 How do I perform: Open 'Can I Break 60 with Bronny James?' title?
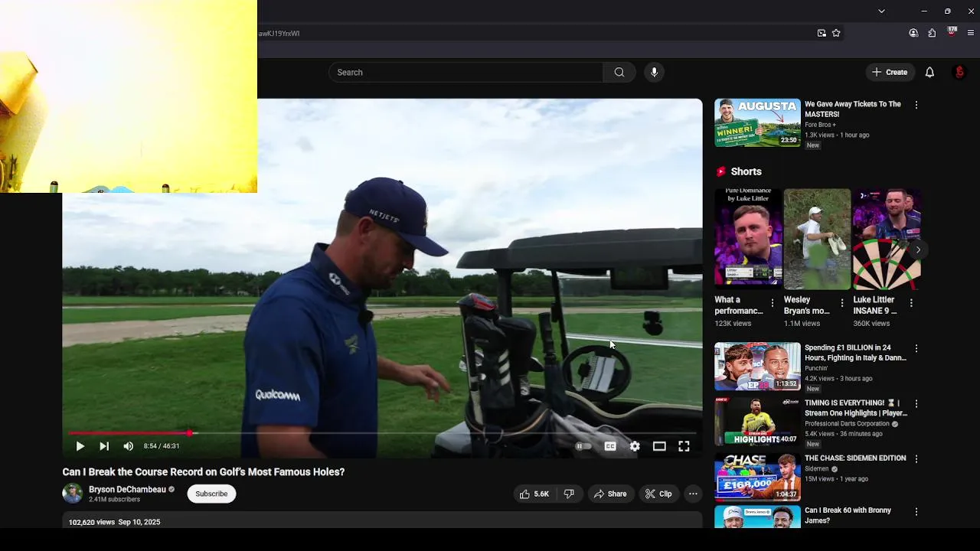click(848, 515)
